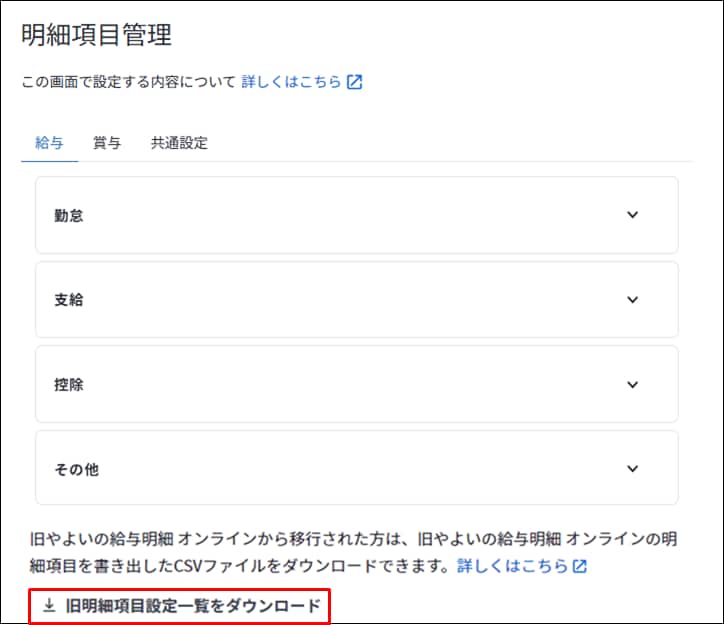Click the その他 section label

tap(77, 469)
